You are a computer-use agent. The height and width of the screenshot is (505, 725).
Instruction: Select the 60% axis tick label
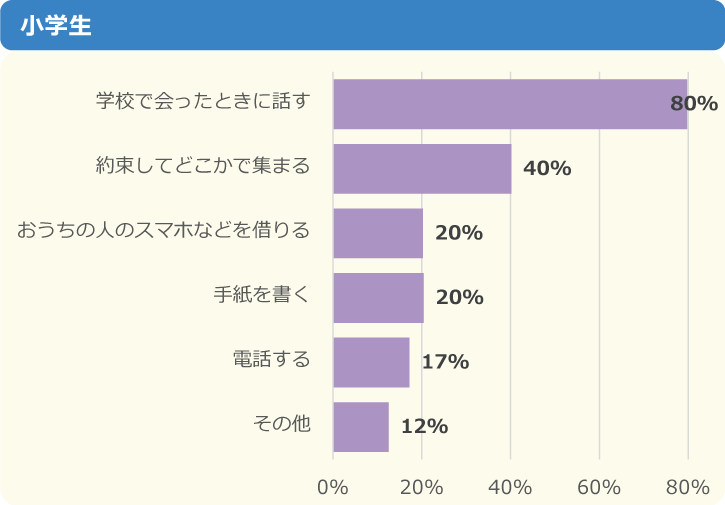click(599, 487)
